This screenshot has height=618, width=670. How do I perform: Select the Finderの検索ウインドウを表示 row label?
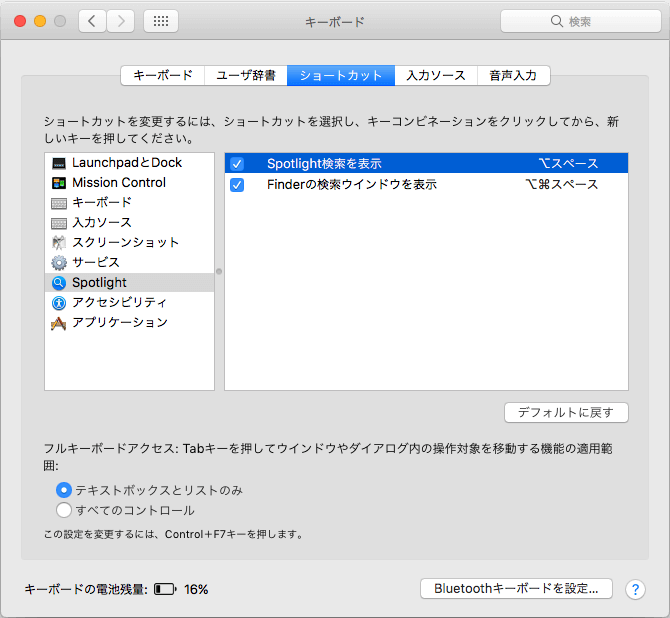point(352,185)
